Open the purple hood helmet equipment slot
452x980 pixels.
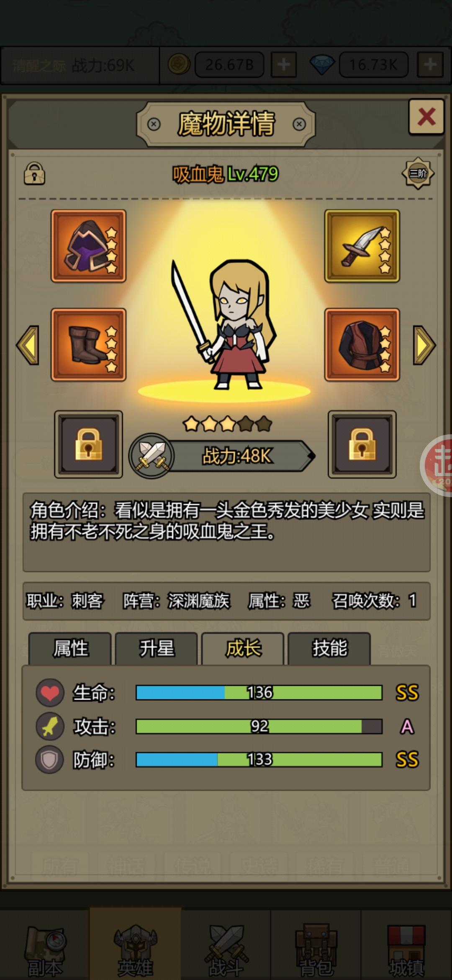88,246
